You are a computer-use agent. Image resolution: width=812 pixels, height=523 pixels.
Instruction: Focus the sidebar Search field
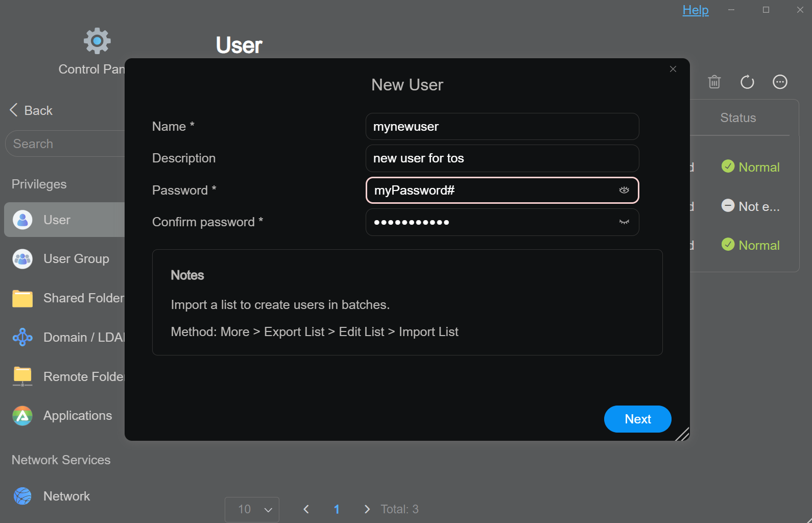coord(65,144)
